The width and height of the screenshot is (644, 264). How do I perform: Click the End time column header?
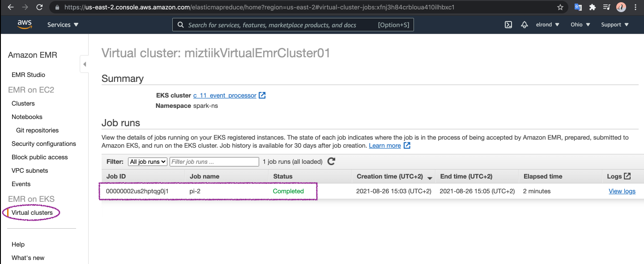[466, 176]
